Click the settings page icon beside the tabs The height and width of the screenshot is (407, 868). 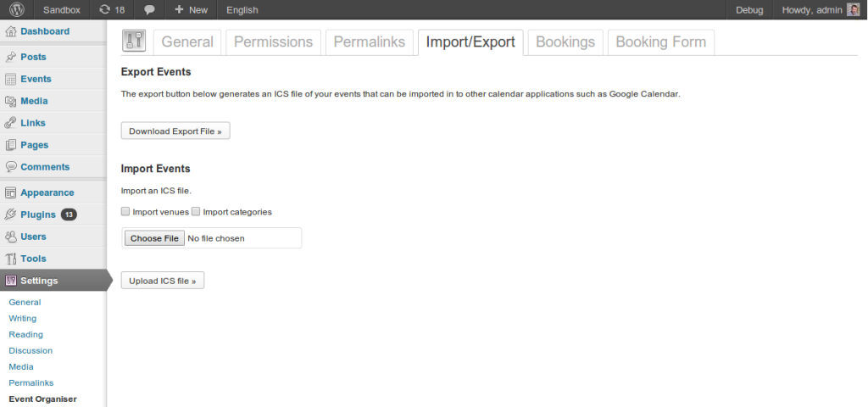pyautogui.click(x=133, y=41)
